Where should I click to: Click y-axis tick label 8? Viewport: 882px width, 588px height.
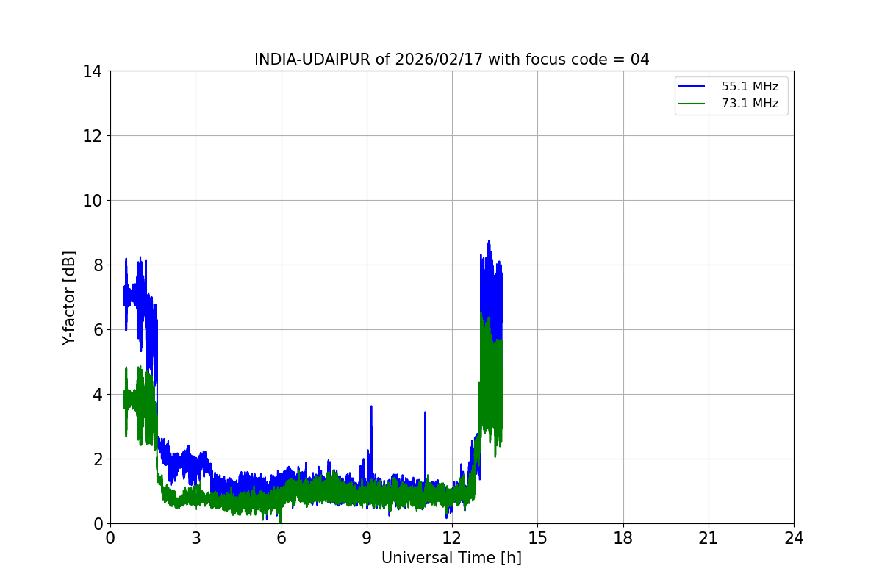point(98,265)
